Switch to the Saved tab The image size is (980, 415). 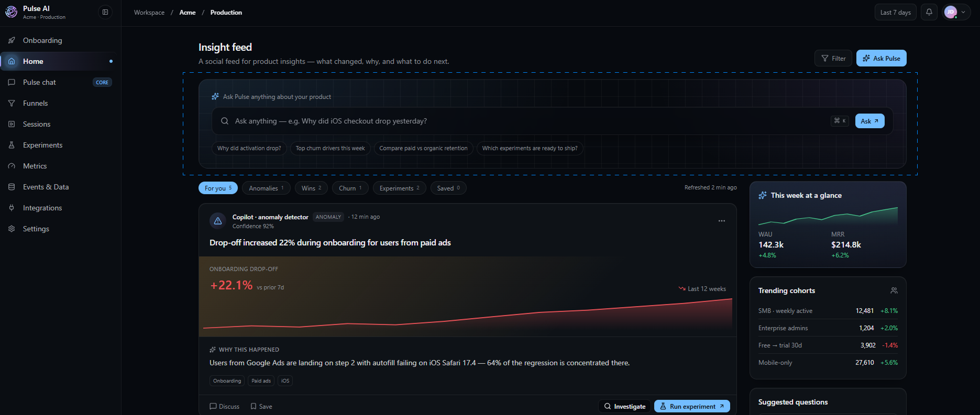point(448,188)
